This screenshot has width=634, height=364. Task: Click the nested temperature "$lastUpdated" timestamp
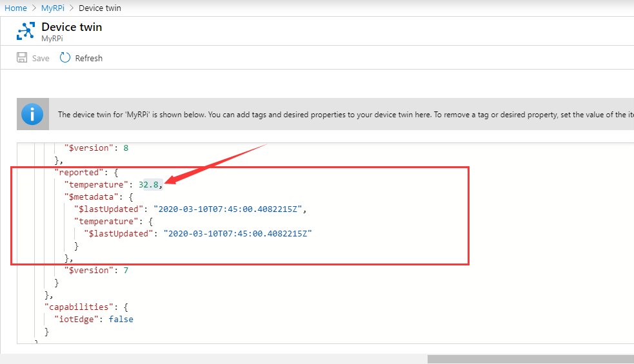coord(238,233)
